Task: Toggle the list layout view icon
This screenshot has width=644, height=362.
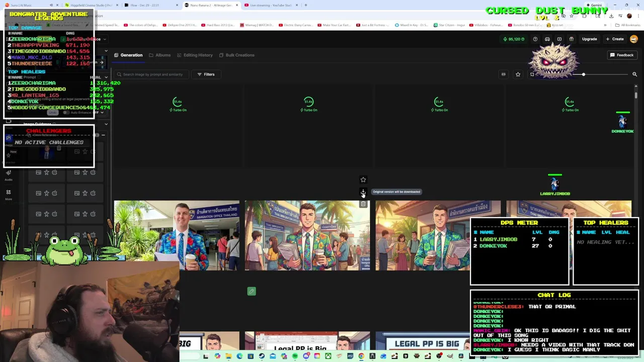Action: click(503, 74)
